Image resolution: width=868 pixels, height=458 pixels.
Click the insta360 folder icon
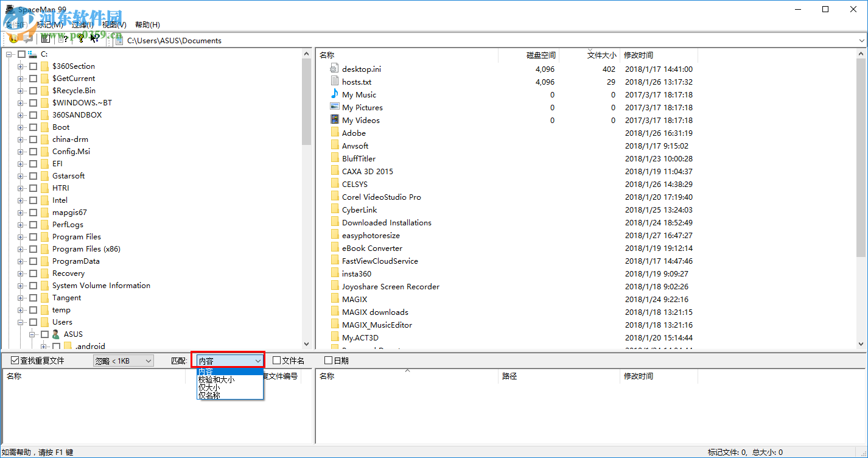click(334, 273)
